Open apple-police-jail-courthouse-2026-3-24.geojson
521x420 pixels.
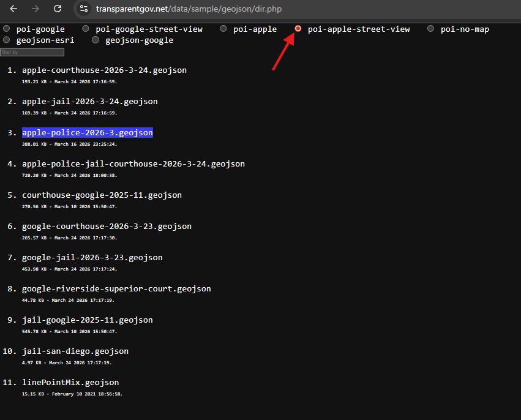point(133,164)
